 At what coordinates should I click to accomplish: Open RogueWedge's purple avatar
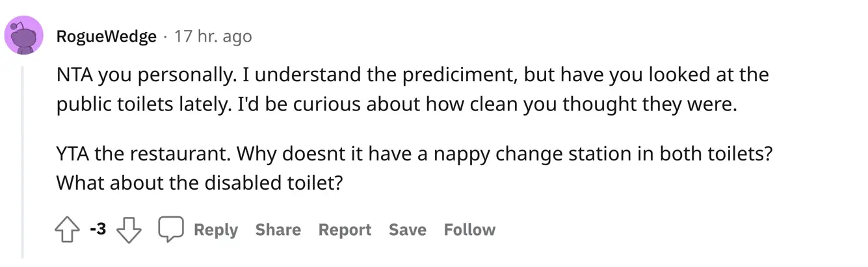(24, 36)
